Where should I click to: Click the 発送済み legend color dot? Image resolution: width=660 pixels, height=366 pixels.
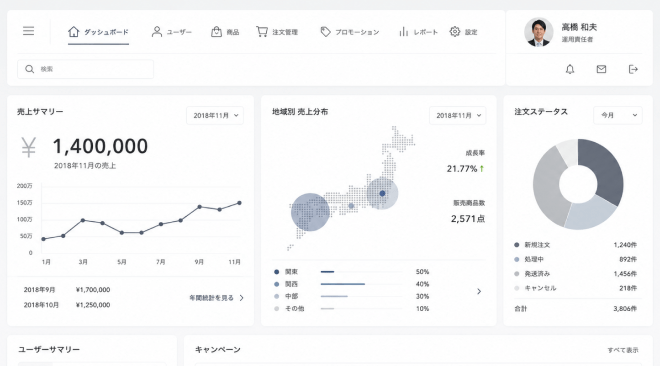tap(517, 273)
